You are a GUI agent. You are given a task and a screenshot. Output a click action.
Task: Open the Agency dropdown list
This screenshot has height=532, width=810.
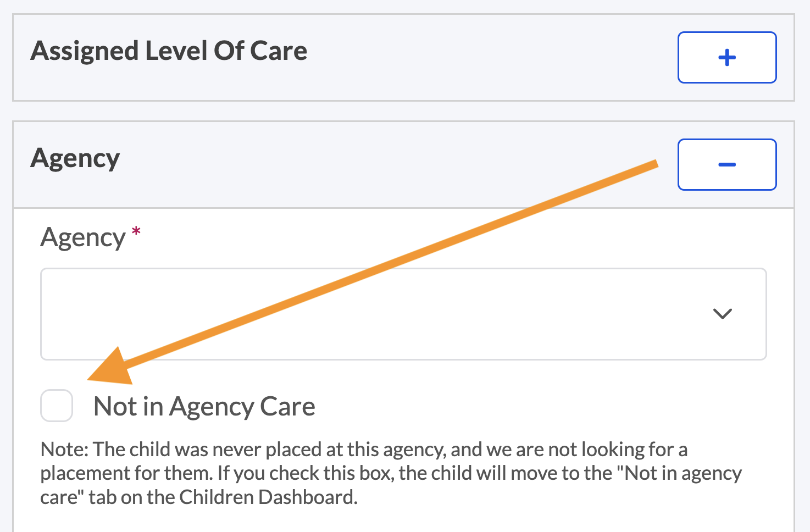[x=403, y=314]
